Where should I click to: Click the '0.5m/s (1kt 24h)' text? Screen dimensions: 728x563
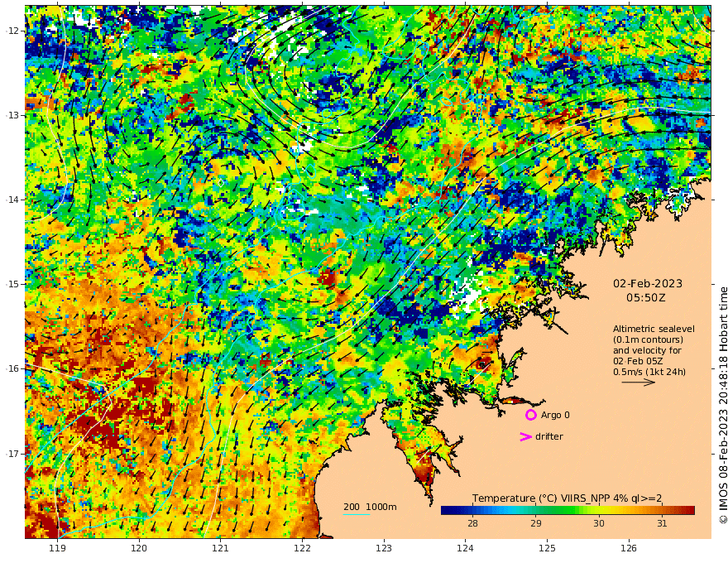click(649, 372)
